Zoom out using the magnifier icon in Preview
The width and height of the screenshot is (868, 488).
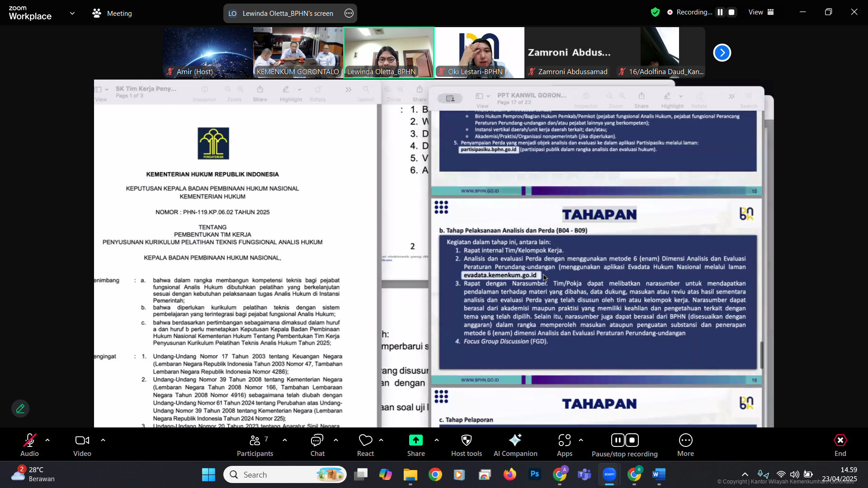click(228, 89)
